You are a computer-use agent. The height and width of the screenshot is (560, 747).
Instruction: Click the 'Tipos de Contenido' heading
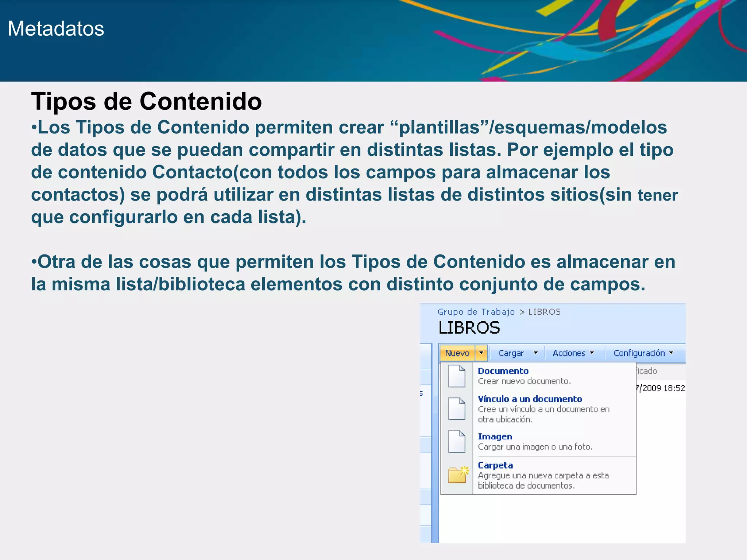tap(147, 101)
